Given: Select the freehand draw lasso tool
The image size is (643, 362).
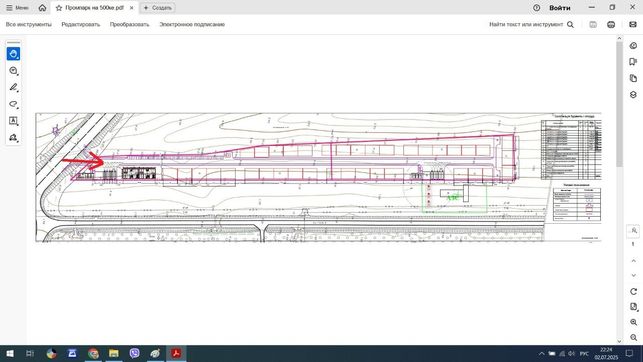Looking at the screenshot, I should tap(13, 104).
